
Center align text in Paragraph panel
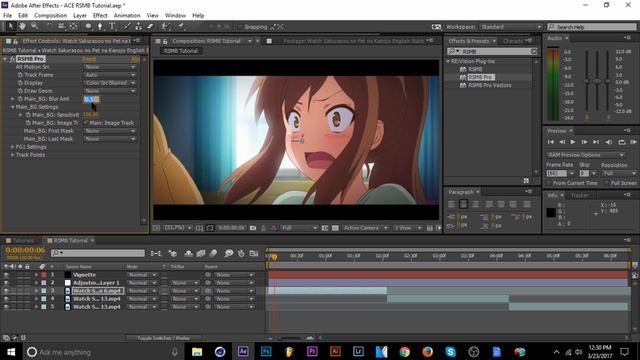click(463, 204)
